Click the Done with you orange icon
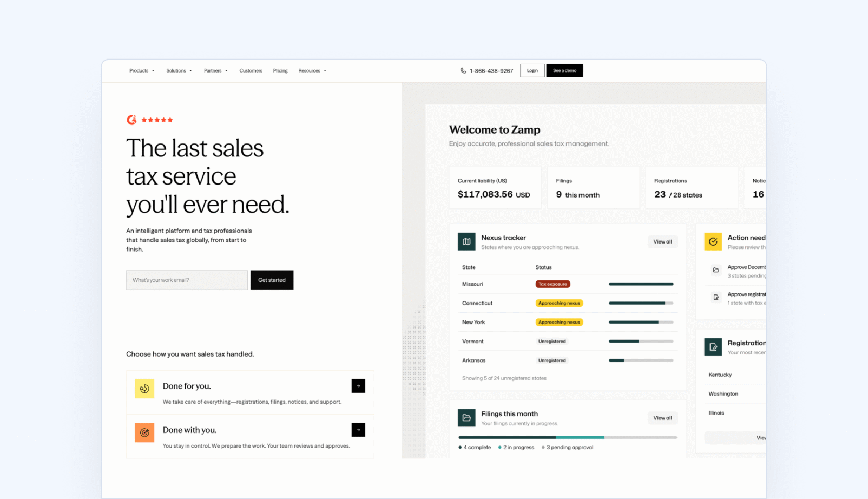This screenshot has width=868, height=499. coord(144,432)
